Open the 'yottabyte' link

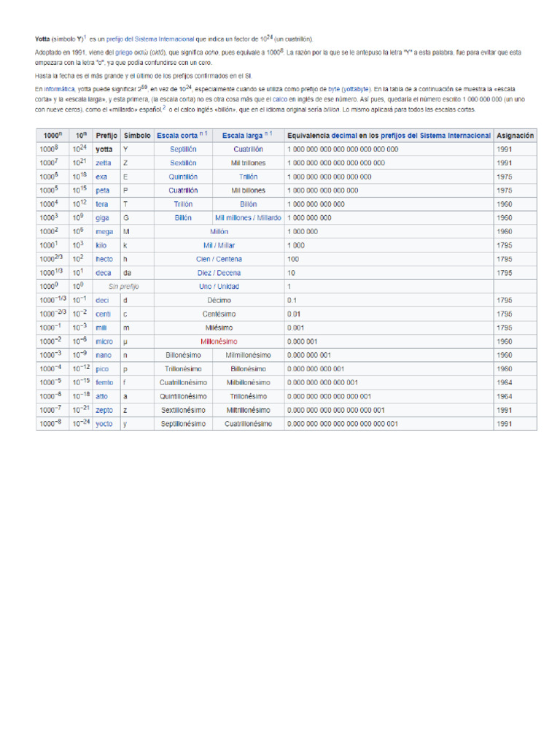tap(355, 88)
